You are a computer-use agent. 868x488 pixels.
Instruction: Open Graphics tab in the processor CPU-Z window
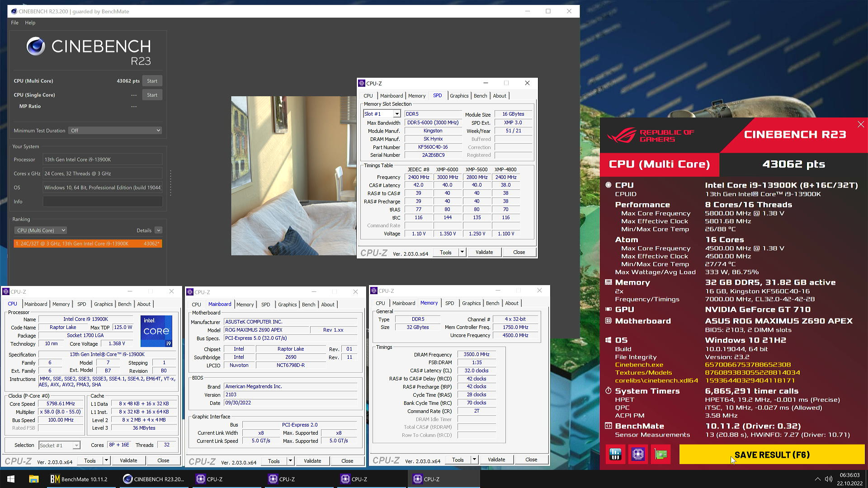104,304
